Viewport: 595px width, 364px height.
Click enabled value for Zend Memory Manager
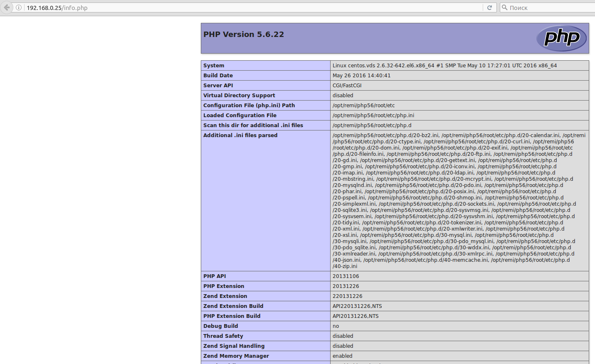342,356
